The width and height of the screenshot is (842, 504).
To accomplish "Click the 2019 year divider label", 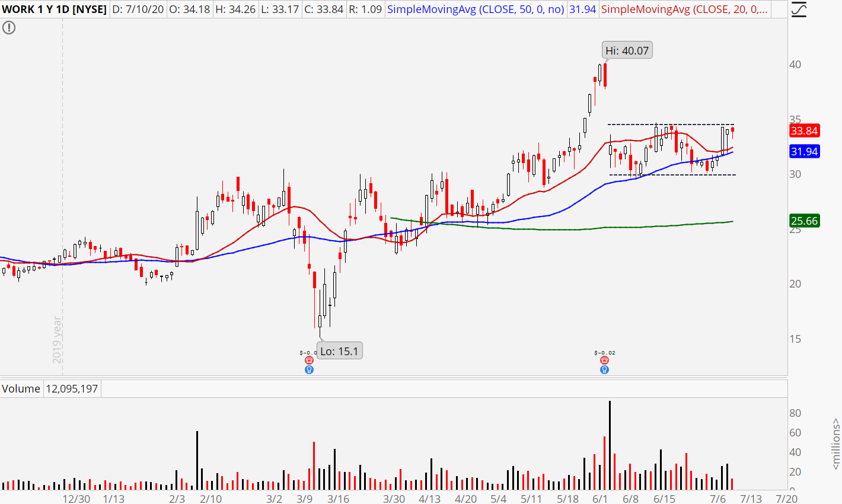I will click(57, 340).
